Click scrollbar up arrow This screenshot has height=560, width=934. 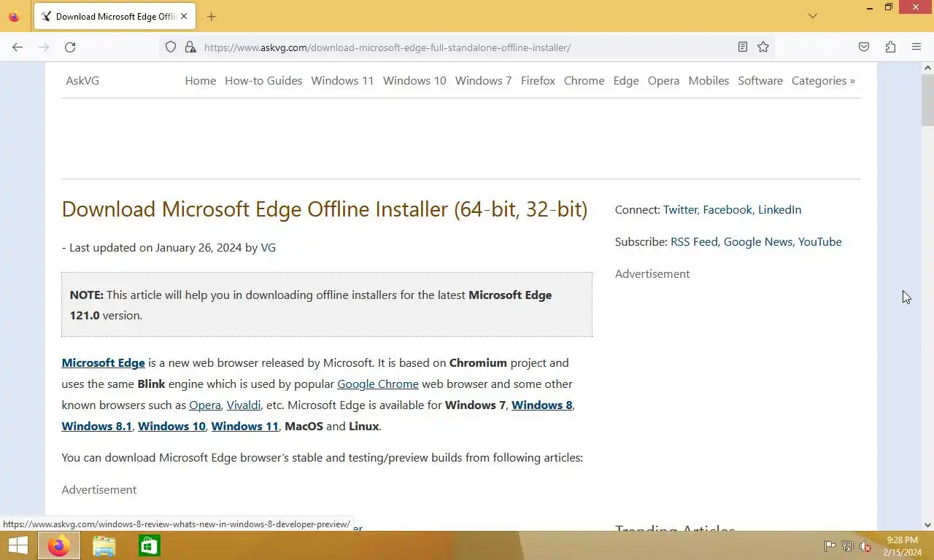point(927,68)
